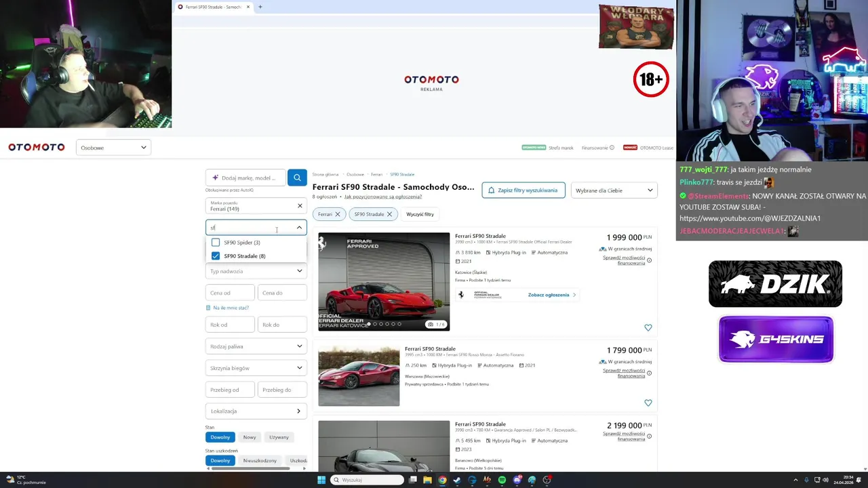The width and height of the screenshot is (868, 488).
Task: Open Jak pozycjonowane są ogłoszenia link
Action: (383, 197)
